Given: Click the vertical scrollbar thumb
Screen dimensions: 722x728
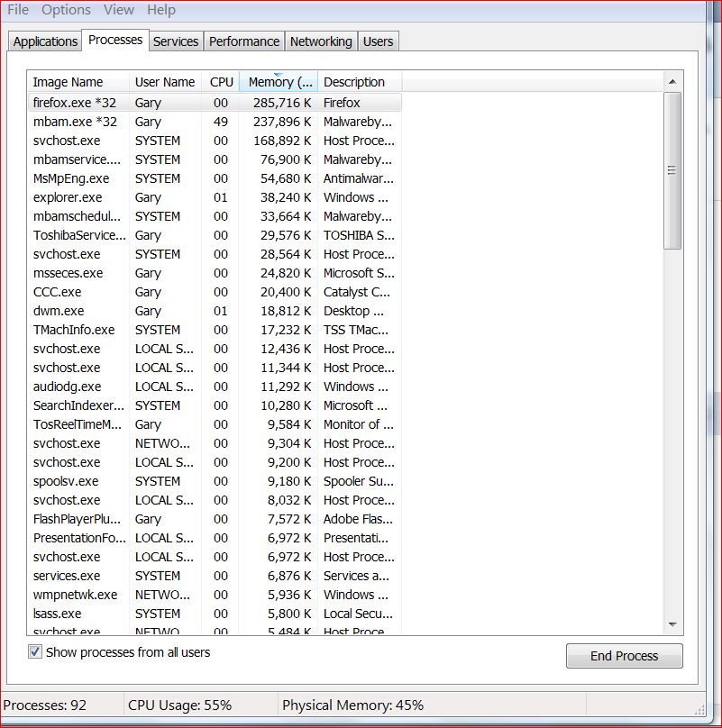Looking at the screenshot, I should tap(672, 170).
